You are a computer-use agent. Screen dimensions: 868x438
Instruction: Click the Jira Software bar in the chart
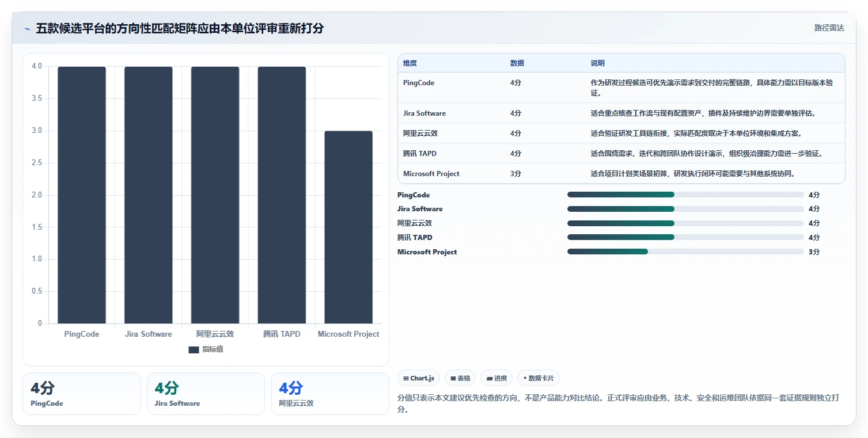tap(149, 195)
